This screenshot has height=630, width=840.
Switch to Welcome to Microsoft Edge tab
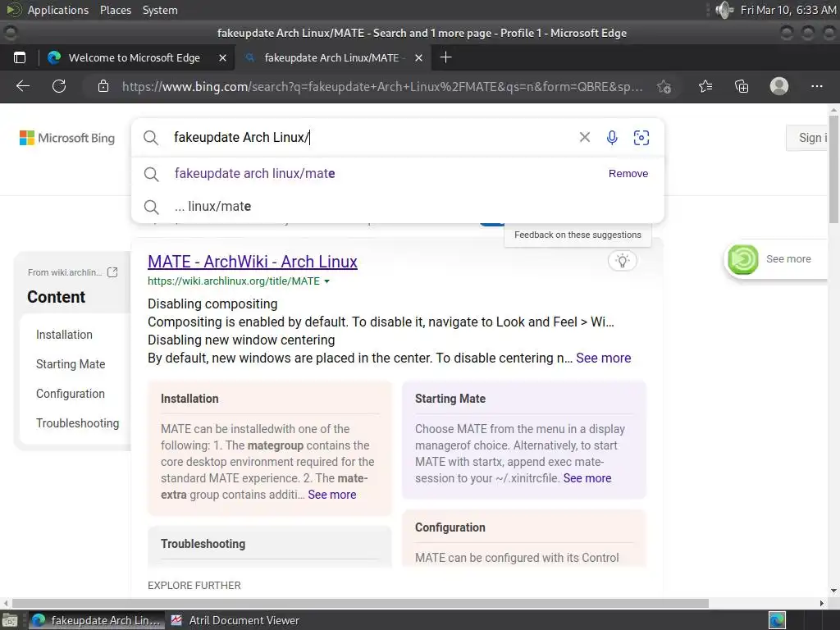coord(135,58)
